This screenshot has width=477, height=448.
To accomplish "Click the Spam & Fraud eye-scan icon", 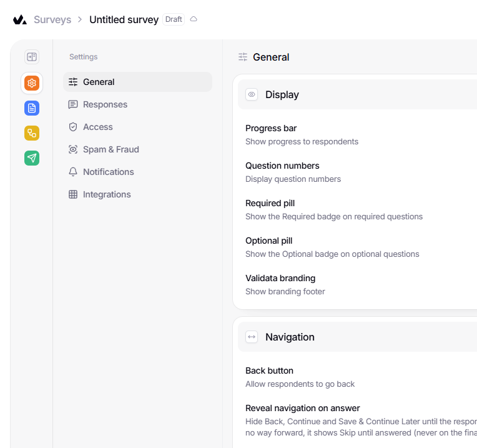I will point(73,149).
